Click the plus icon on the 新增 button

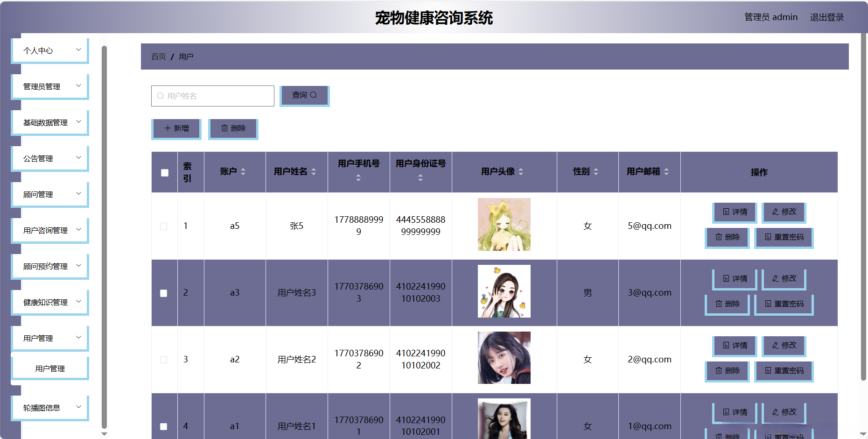click(167, 127)
